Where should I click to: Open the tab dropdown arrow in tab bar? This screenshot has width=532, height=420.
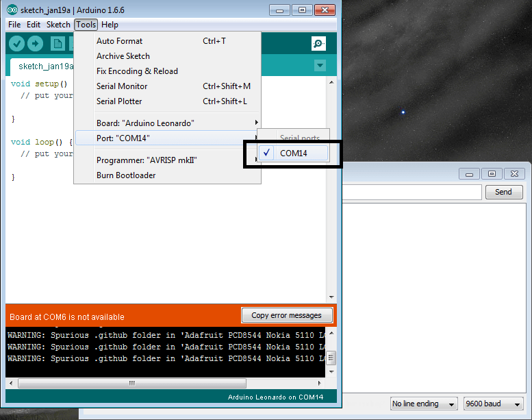320,65
